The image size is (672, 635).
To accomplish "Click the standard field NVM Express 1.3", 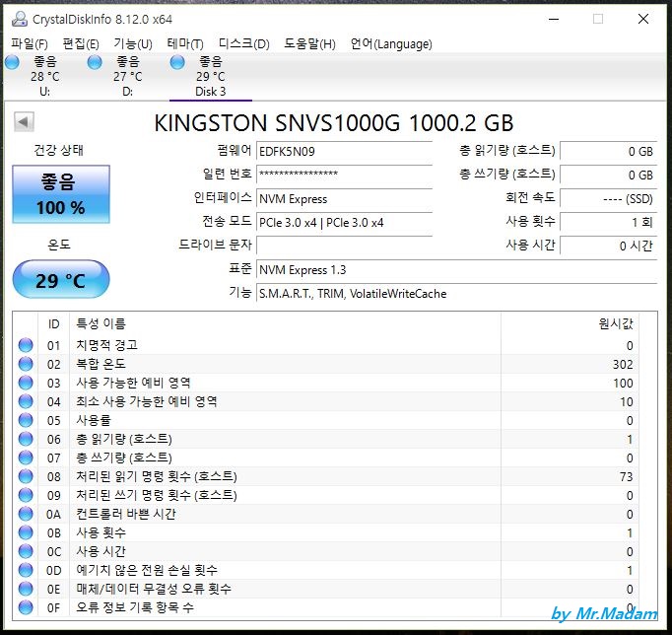I will pos(456,270).
